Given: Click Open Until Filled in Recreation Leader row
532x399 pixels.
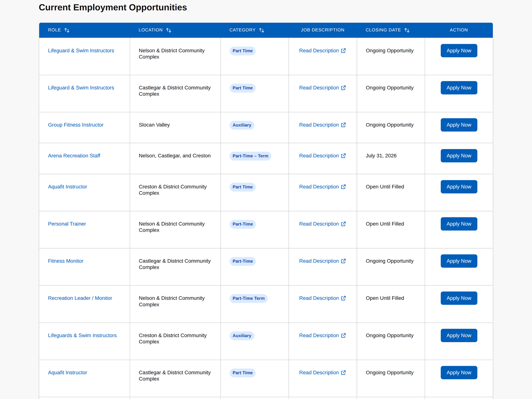Looking at the screenshot, I should (385, 298).
